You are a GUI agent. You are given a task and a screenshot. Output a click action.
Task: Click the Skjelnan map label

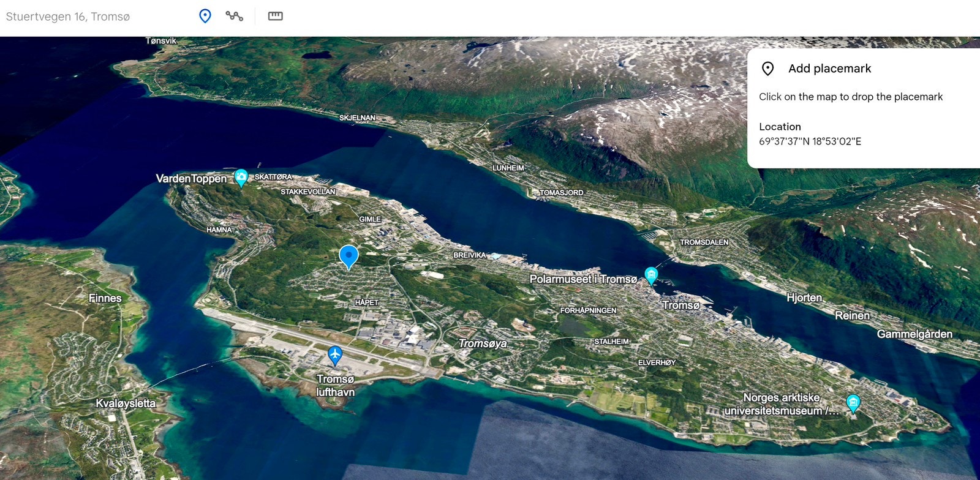tap(357, 118)
